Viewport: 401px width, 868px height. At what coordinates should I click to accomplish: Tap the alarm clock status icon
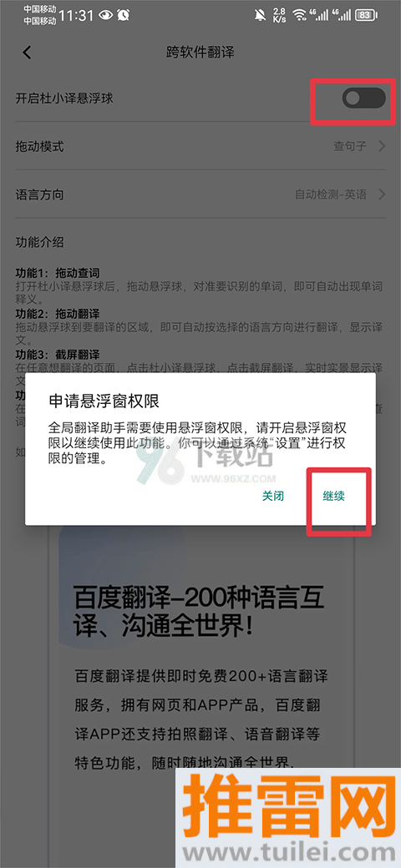124,16
